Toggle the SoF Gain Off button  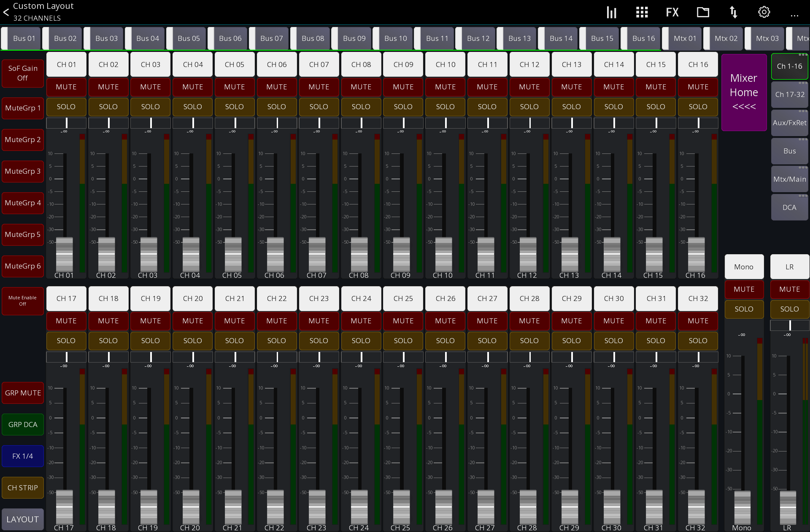click(x=23, y=73)
